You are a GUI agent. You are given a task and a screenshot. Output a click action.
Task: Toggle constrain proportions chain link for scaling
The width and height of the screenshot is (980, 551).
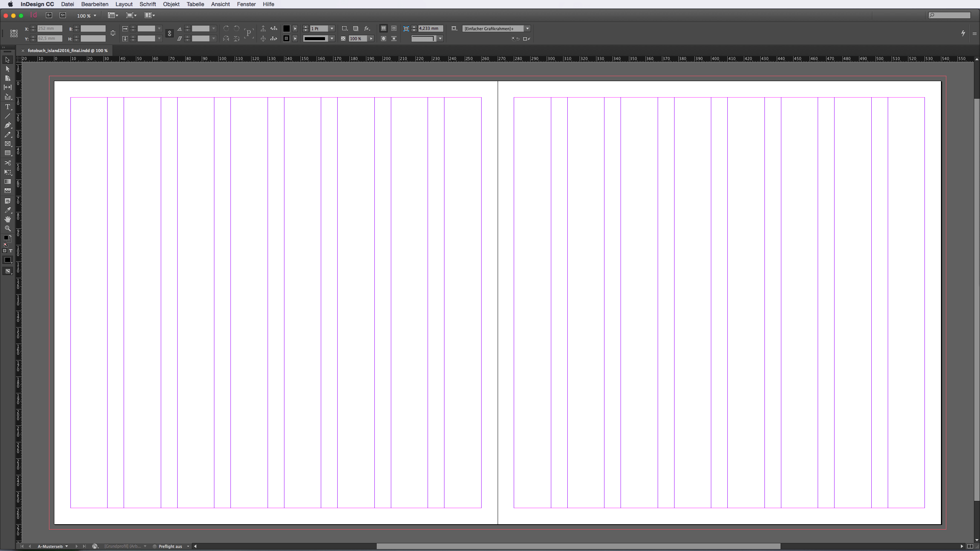(170, 34)
